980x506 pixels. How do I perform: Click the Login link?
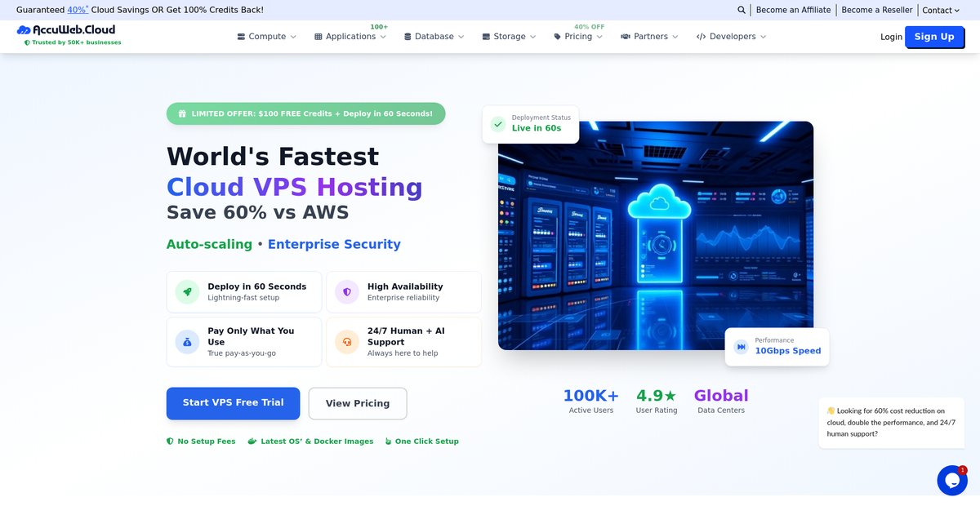coord(891,37)
